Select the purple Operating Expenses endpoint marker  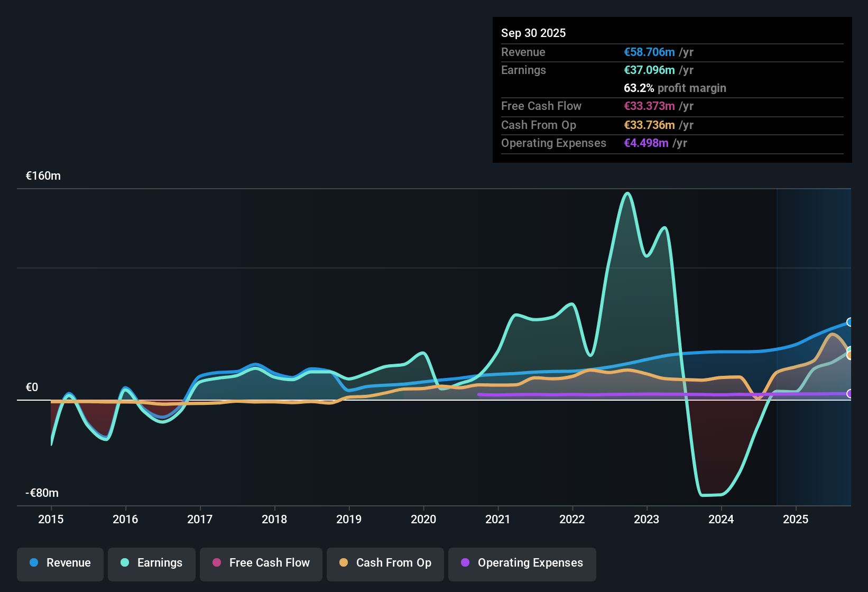coord(849,394)
